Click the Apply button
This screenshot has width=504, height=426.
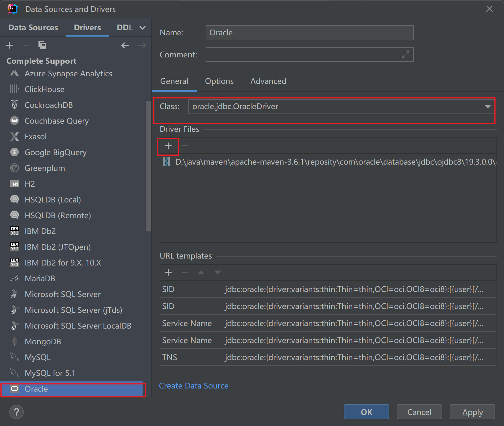tap(472, 412)
